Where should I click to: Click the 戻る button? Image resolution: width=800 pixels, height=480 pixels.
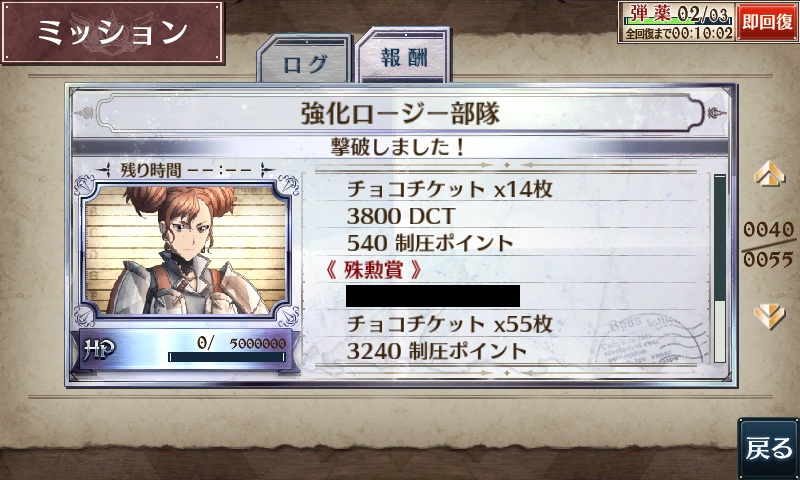coord(768,448)
